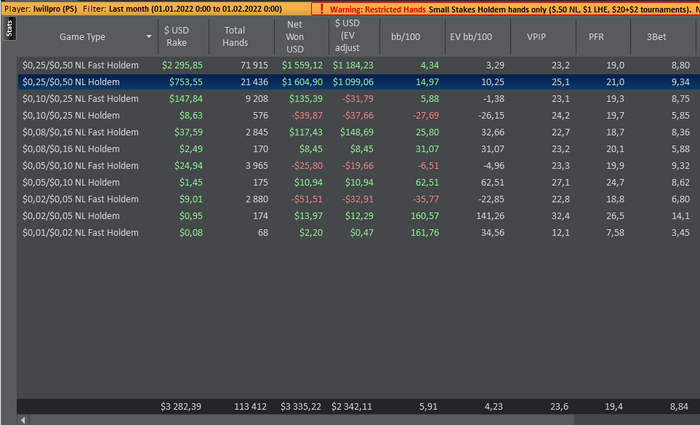Select the $0,25/$0,50 NL Holdem row

coord(357,82)
